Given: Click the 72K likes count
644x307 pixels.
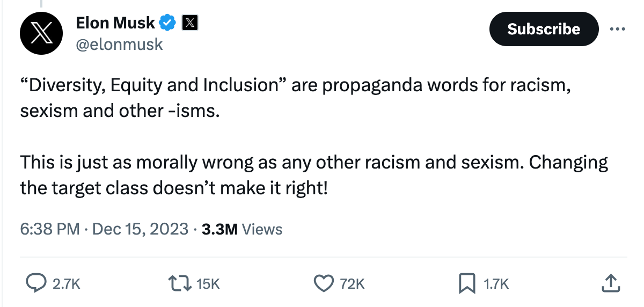Looking at the screenshot, I should pyautogui.click(x=353, y=284).
